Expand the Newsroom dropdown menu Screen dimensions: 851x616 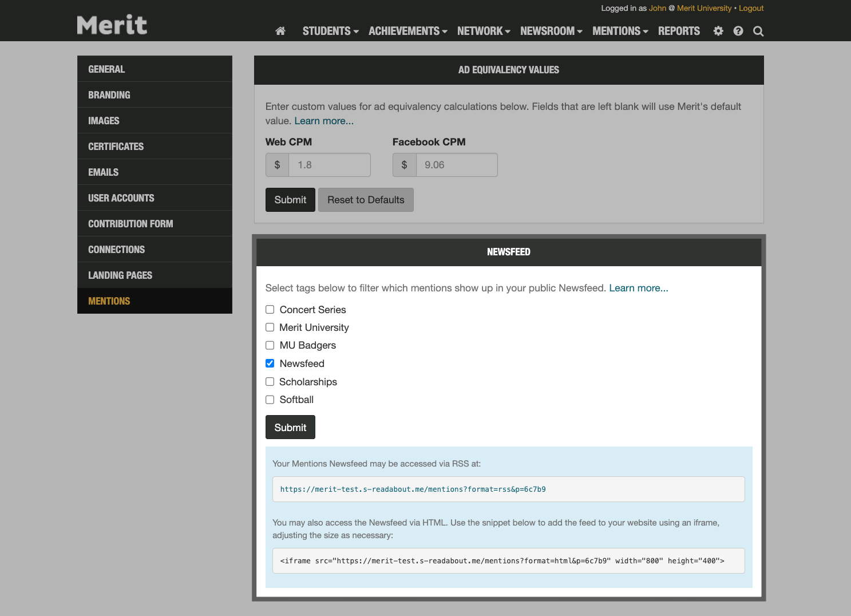tap(551, 31)
